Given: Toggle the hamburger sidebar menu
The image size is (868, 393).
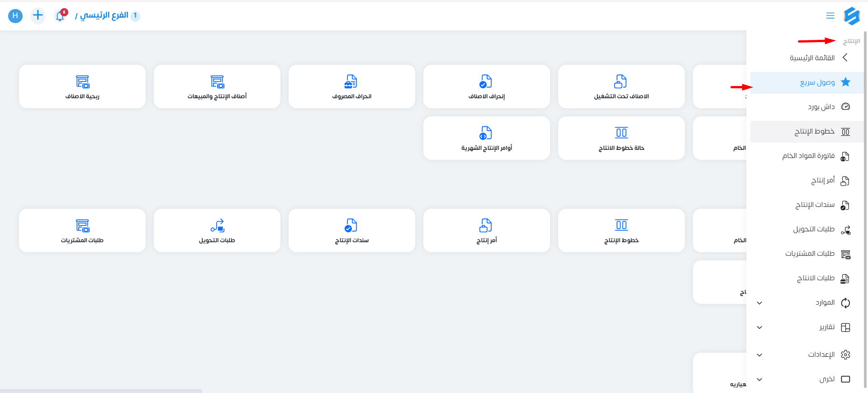Looking at the screenshot, I should coord(830,16).
